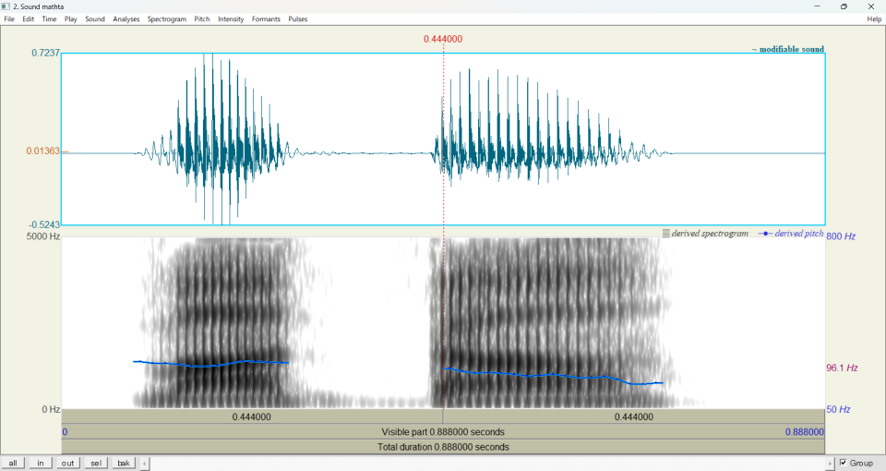Click the window end time 0.888000
The width and height of the screenshot is (886, 471).
point(804,432)
